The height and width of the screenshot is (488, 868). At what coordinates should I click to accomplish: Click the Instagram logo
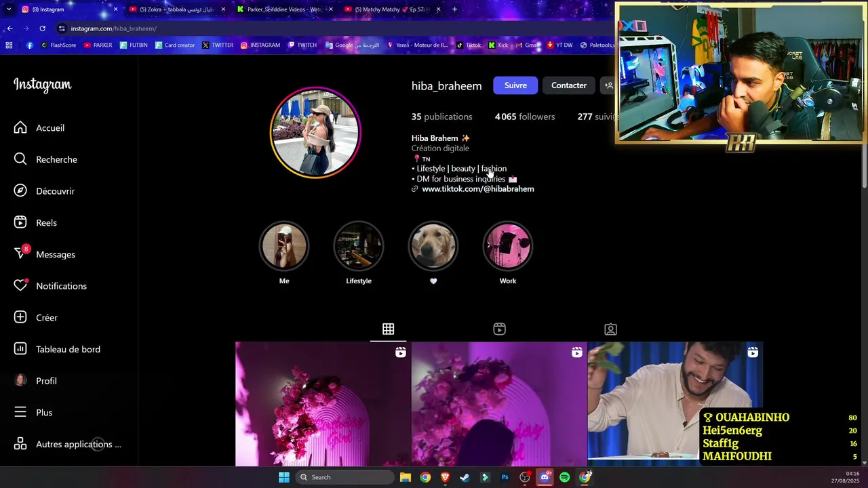tap(43, 85)
